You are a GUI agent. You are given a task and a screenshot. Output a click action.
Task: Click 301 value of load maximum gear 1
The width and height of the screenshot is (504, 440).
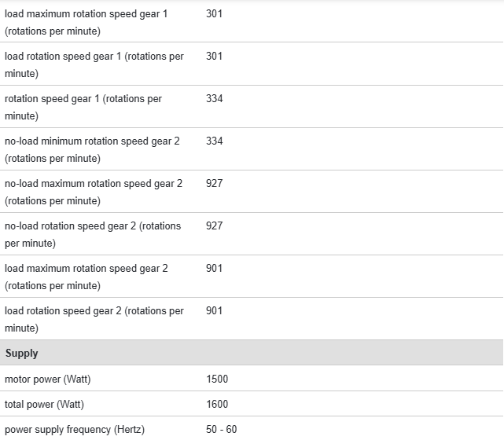tap(215, 14)
